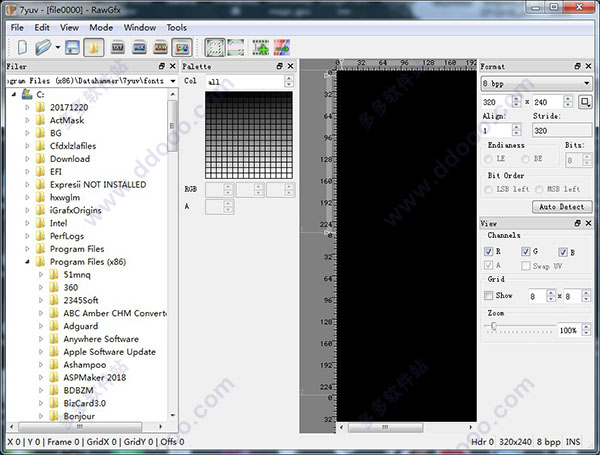Expand the Adguard folder
This screenshot has height=455, width=600.
tap(41, 326)
